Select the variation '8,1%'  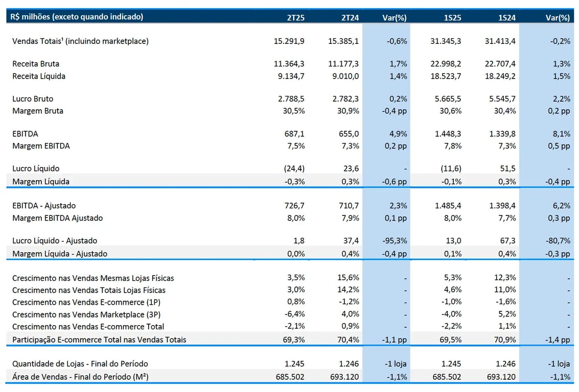pos(561,134)
